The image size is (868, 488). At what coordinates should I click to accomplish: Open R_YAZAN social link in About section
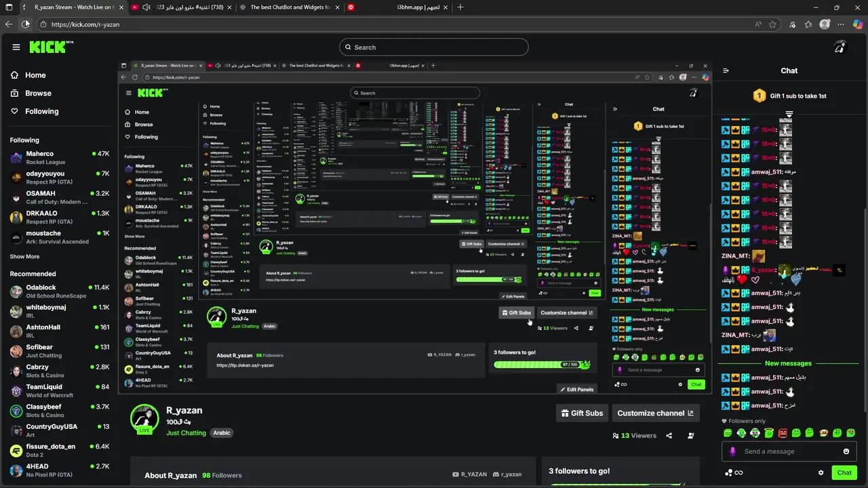[469, 474]
